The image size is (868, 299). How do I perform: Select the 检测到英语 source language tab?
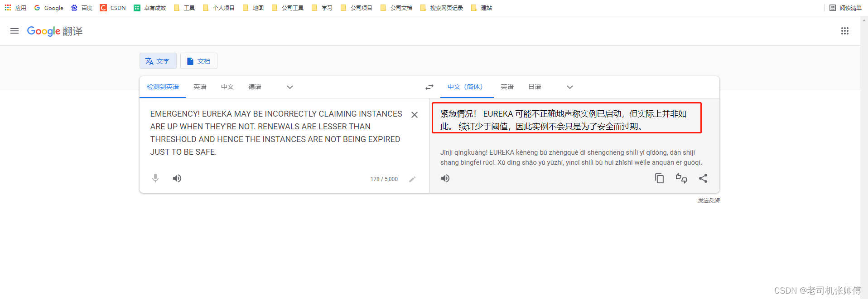pyautogui.click(x=163, y=87)
